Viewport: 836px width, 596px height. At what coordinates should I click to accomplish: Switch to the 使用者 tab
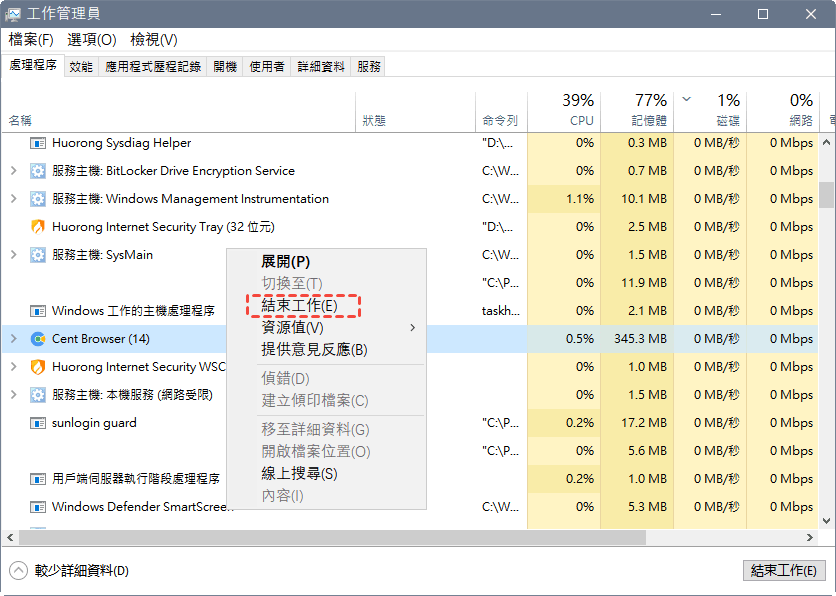(x=267, y=67)
